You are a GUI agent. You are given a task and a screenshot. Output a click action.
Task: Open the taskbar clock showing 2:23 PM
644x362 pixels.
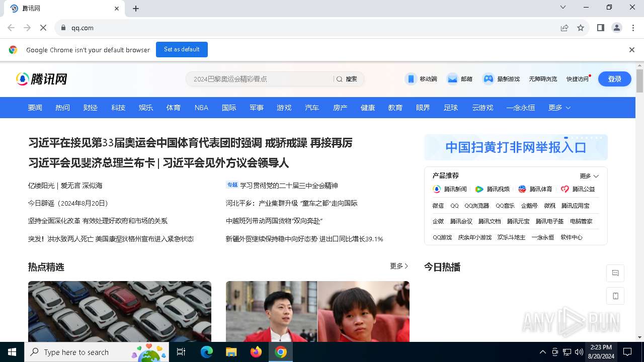[601, 352]
